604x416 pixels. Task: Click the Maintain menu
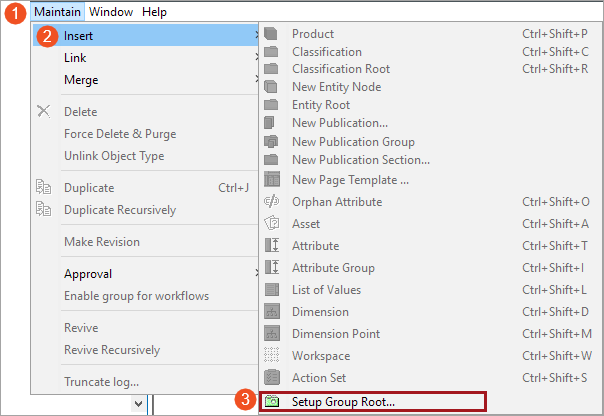click(57, 12)
